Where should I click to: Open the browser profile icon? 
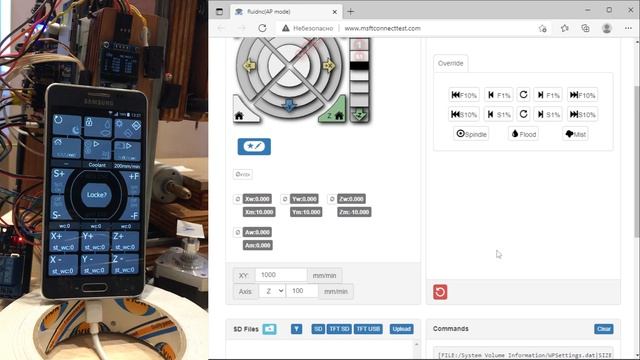[x=607, y=28]
